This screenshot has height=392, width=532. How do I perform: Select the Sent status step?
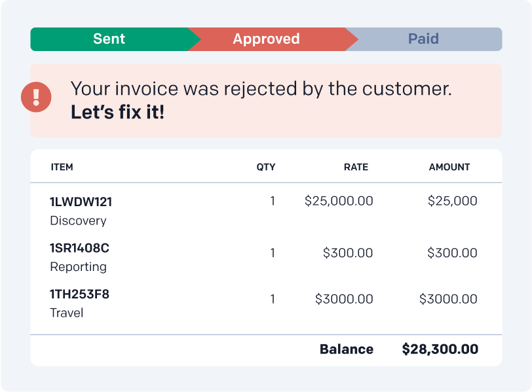(109, 39)
